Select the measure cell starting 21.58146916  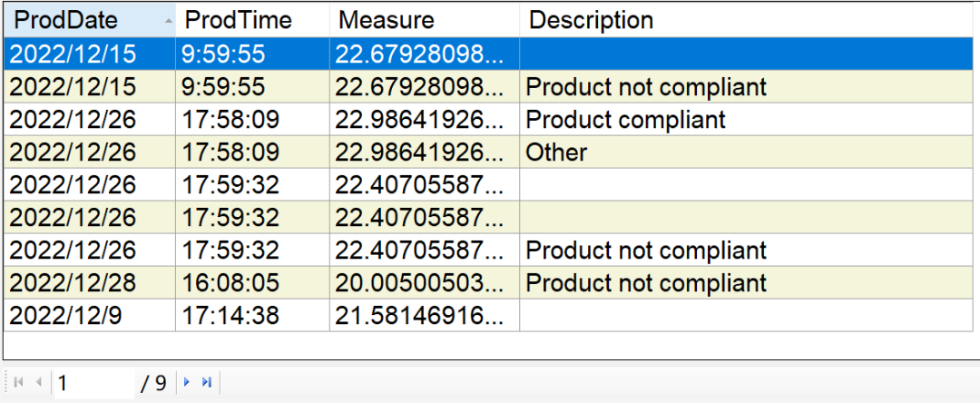click(x=419, y=316)
